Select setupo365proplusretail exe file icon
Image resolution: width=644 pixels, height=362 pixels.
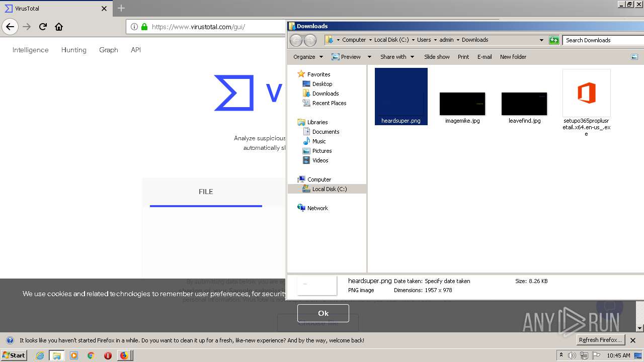pos(587,94)
